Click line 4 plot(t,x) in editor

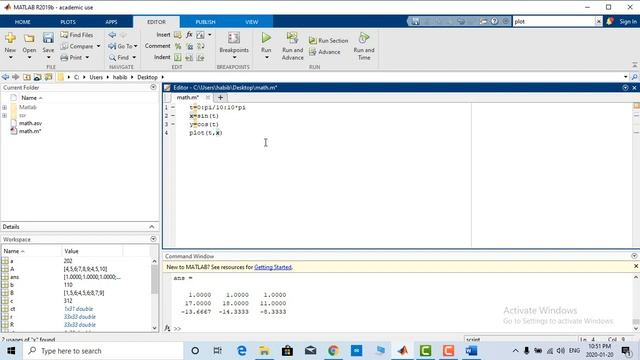(206, 133)
